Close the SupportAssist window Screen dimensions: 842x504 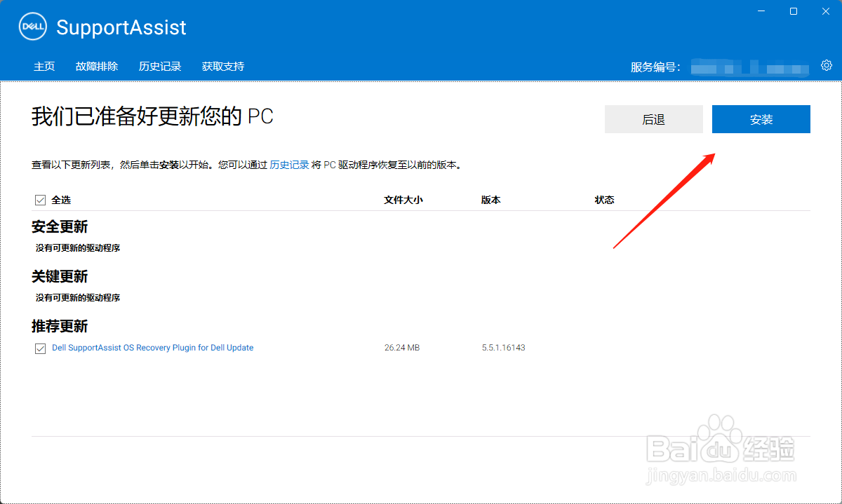pos(825,11)
